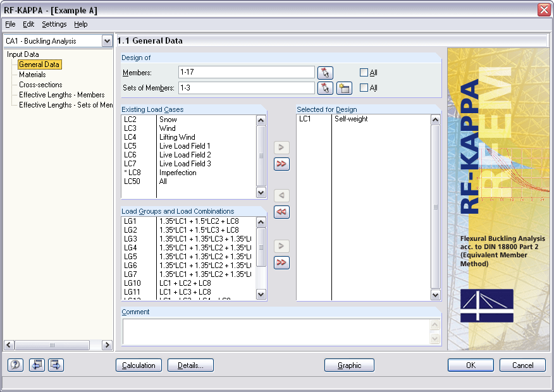Select LC3 Wind load case
The height and width of the screenshot is (392, 554).
[x=188, y=128]
